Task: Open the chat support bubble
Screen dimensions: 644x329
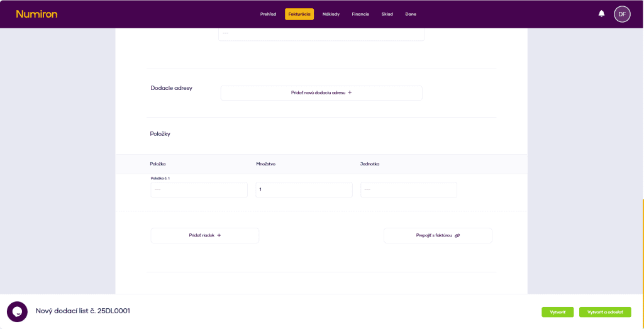Action: 17,311
